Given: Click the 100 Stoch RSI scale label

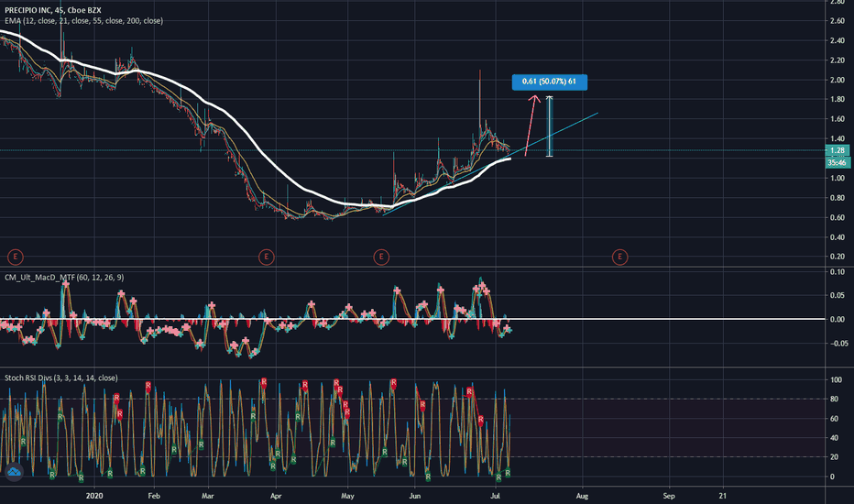Looking at the screenshot, I should (836, 379).
